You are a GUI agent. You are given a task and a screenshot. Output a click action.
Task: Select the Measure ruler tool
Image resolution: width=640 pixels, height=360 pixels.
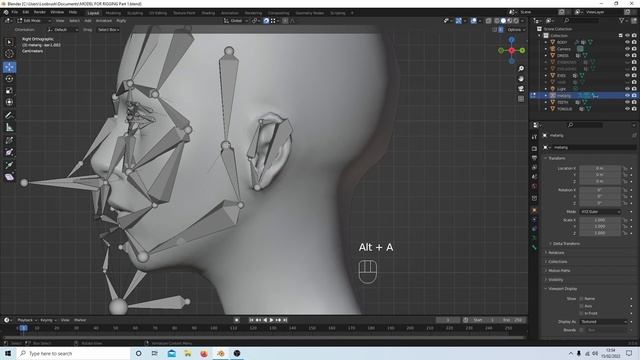pyautogui.click(x=9, y=128)
